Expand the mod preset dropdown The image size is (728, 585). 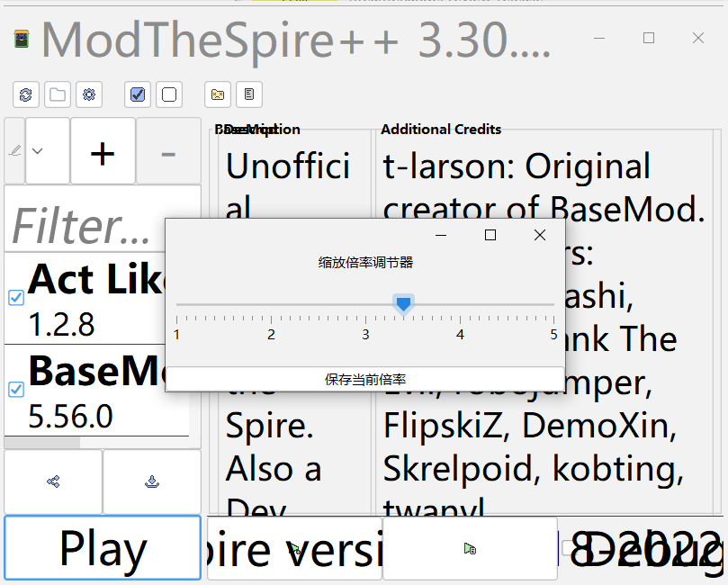[48, 151]
